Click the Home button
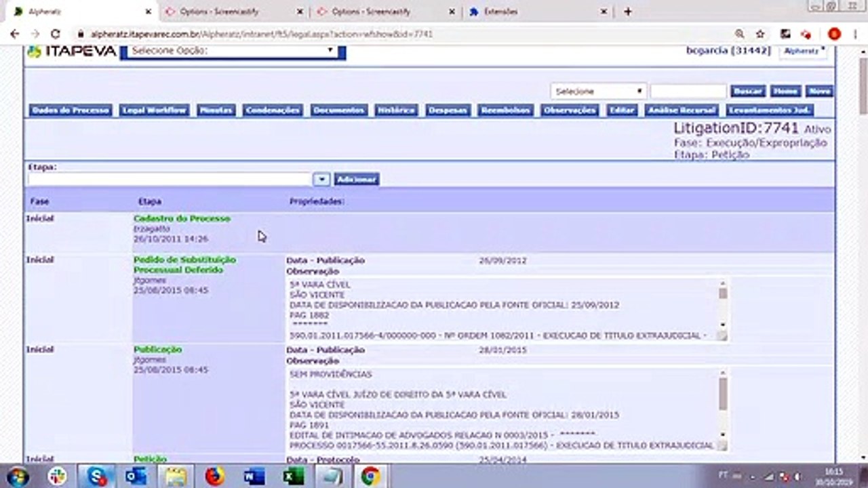The image size is (868, 488). pyautogui.click(x=785, y=91)
